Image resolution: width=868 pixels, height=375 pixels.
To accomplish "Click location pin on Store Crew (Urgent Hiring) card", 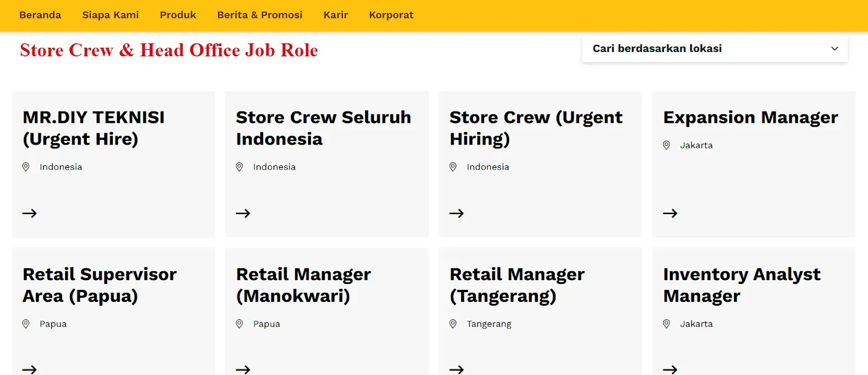I will pos(453,167).
